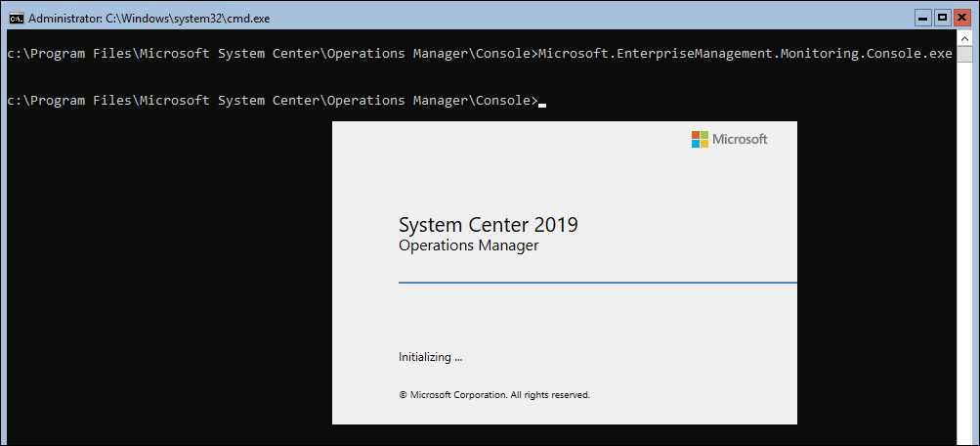Click the Microsoft four-square logo
The width and height of the screenshot is (980, 446).
point(700,139)
